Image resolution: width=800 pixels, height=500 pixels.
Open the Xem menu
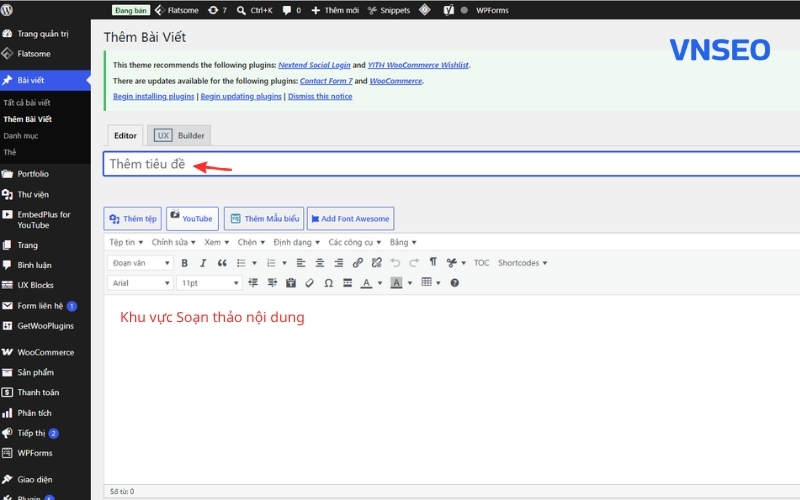click(x=216, y=242)
